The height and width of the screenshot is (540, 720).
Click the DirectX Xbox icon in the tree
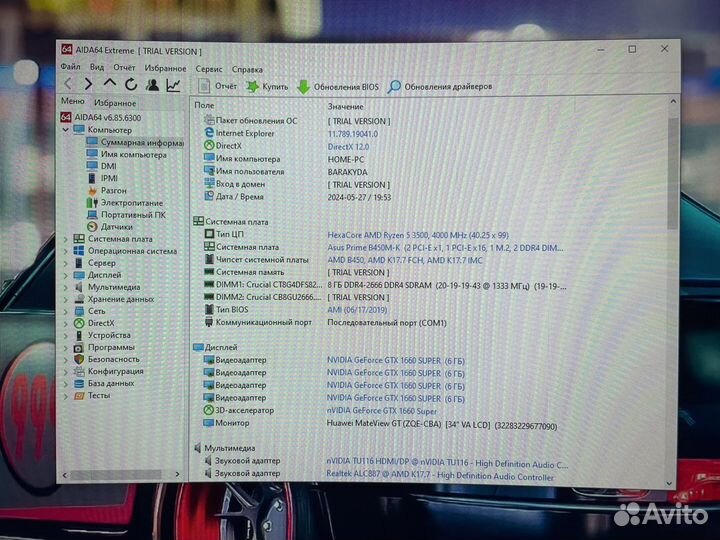coord(79,323)
